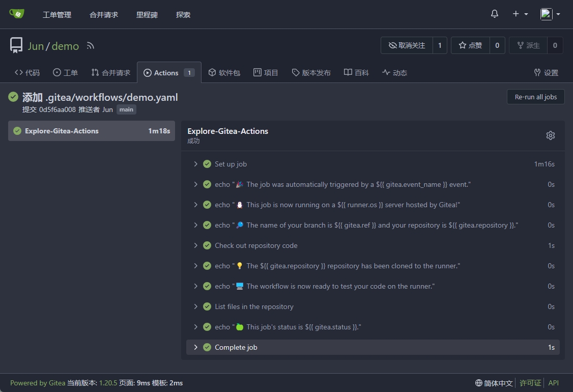Switch to the 代码 tab
This screenshot has width=573, height=392.
pyautogui.click(x=27, y=73)
